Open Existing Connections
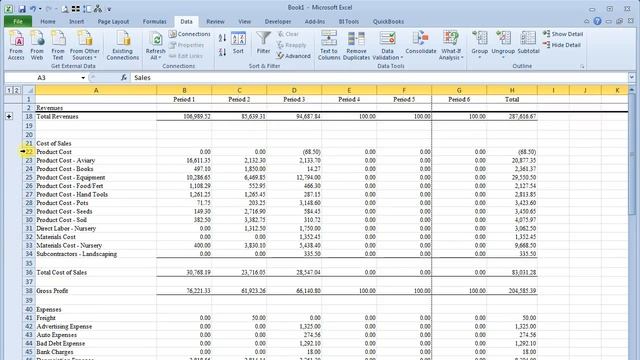This screenshot has height=360, width=640. click(122, 45)
